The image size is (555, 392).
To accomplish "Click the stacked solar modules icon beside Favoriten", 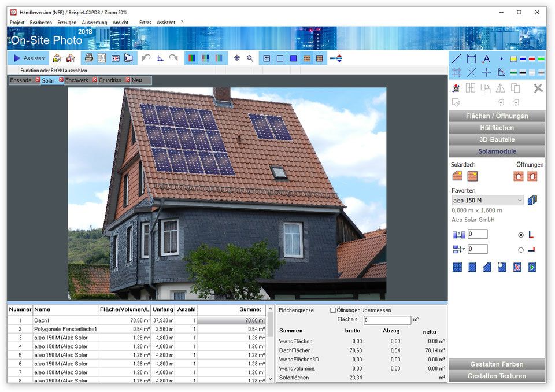I will coord(532,199).
